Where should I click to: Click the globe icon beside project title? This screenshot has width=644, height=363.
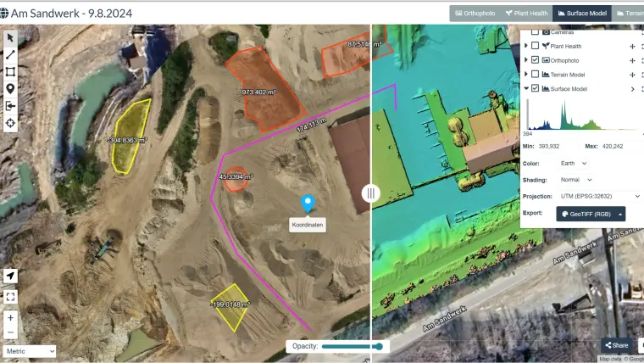click(x=4, y=14)
